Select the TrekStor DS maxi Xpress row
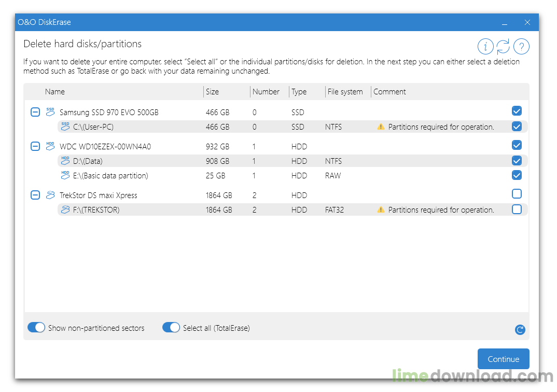The width and height of the screenshot is (557, 392). [x=276, y=195]
